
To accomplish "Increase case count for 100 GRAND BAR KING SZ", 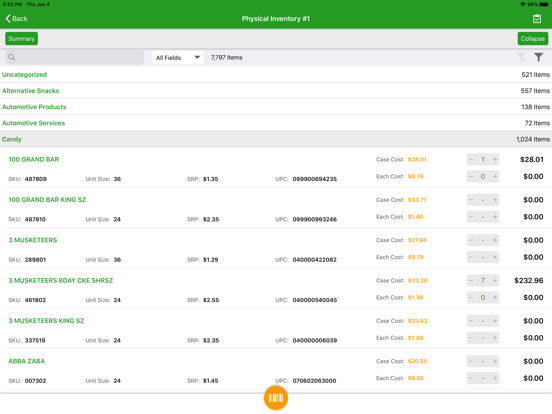I will 495,200.
